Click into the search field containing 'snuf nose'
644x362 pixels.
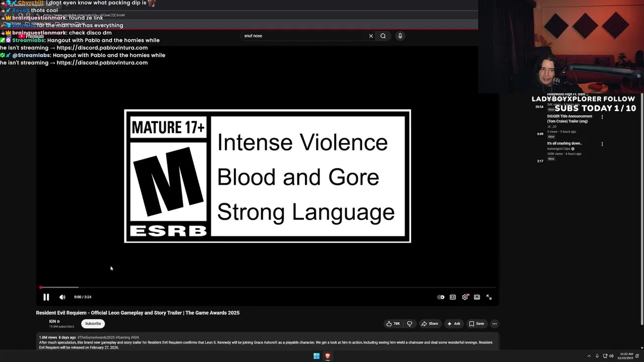(x=304, y=36)
